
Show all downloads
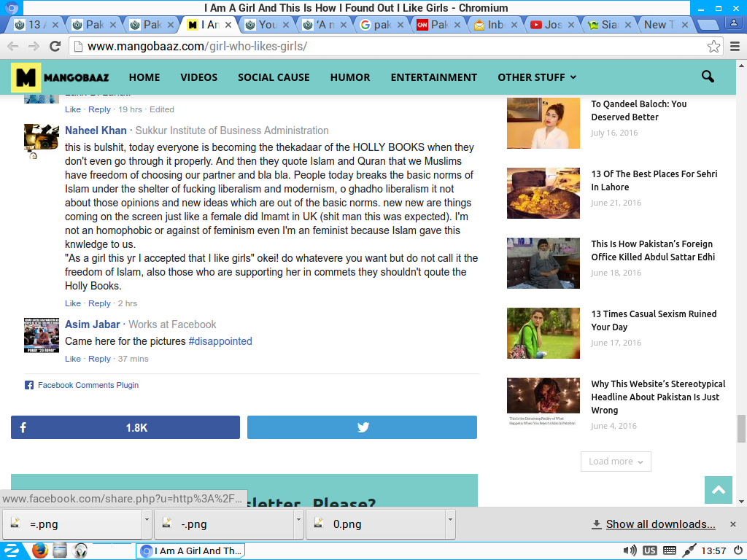[x=660, y=524]
